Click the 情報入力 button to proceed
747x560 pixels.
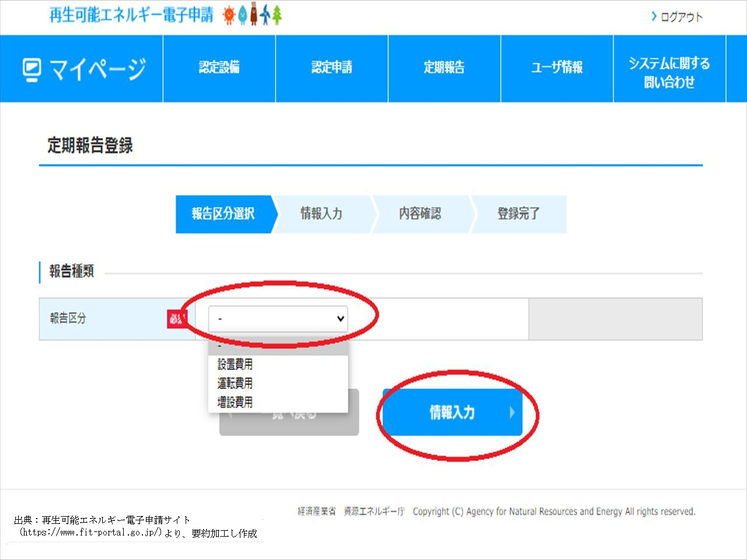[x=452, y=412]
